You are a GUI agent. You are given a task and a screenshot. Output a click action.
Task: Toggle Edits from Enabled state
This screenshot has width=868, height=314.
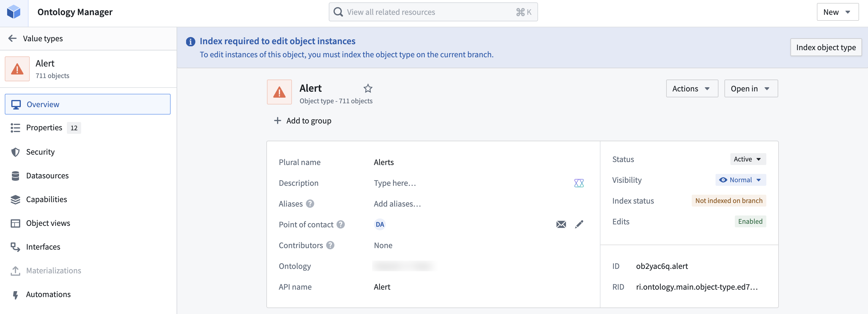750,221
